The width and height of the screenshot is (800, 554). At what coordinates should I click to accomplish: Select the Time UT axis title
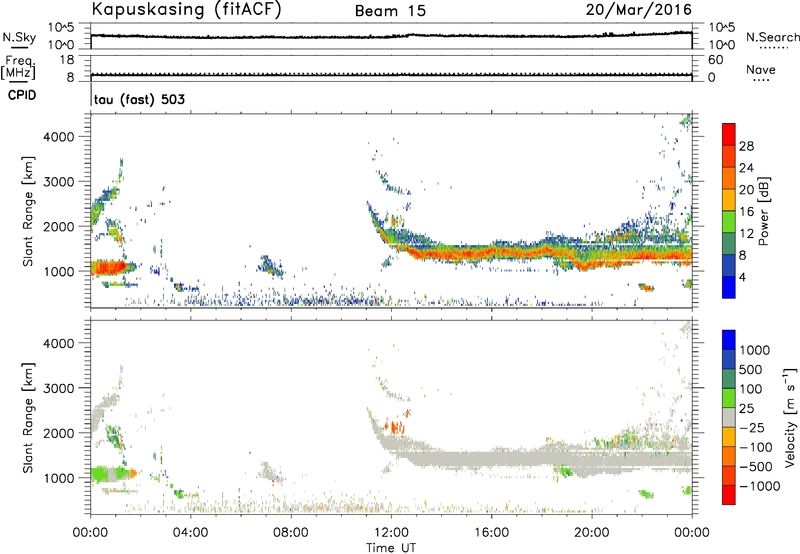pos(391,548)
